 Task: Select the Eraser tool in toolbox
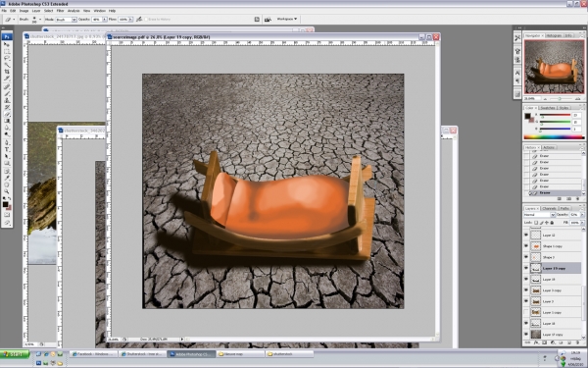click(x=7, y=114)
